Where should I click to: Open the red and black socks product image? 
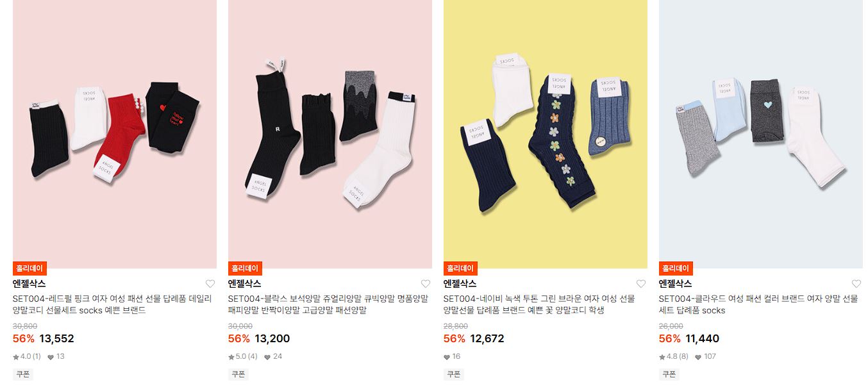pyautogui.click(x=115, y=134)
